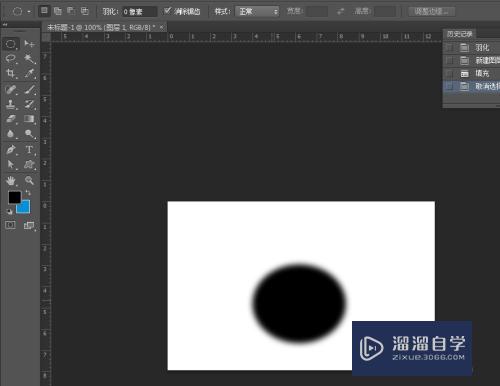Click the ruler origin corner box
The image size is (500, 386).
tap(46, 37)
